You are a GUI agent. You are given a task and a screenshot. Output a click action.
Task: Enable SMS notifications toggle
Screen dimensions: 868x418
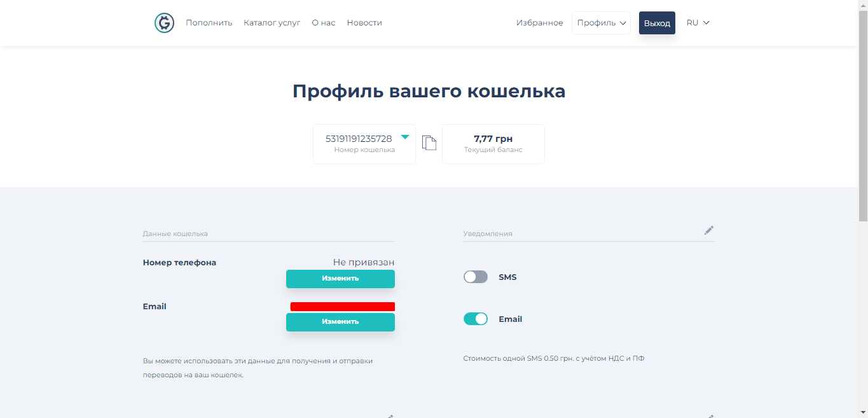coord(476,277)
